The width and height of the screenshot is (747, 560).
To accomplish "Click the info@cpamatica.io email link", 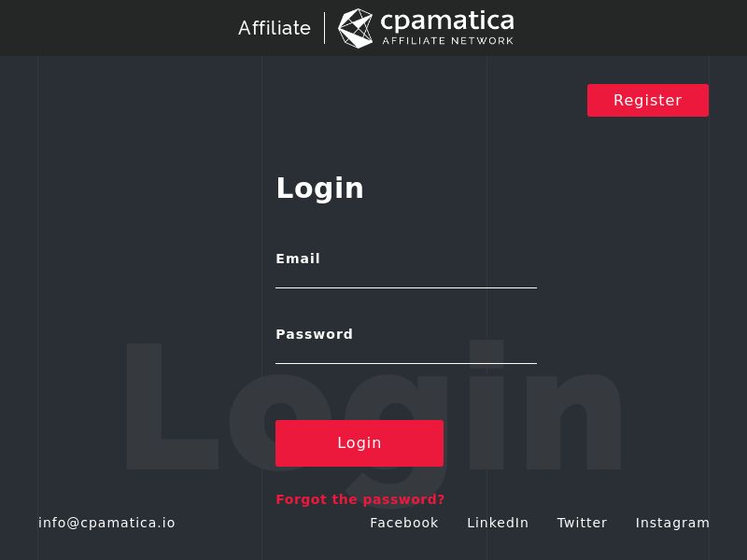I will tap(106, 523).
